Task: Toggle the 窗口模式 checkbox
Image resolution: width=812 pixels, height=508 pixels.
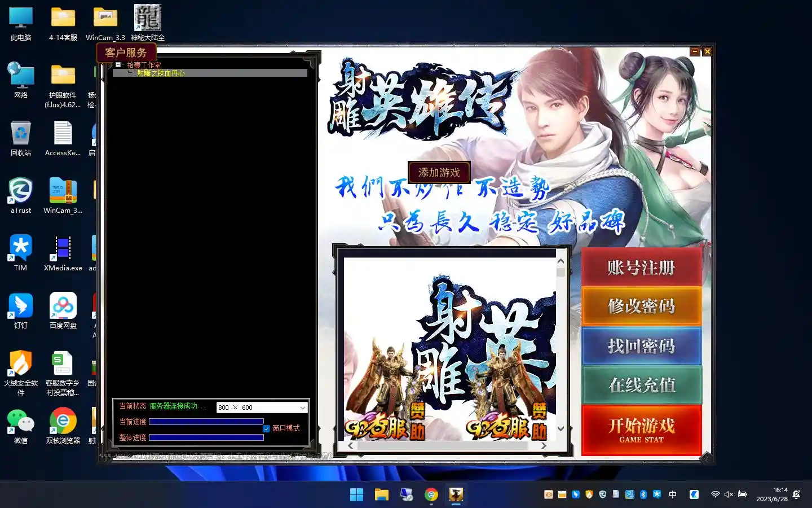Action: 266,428
